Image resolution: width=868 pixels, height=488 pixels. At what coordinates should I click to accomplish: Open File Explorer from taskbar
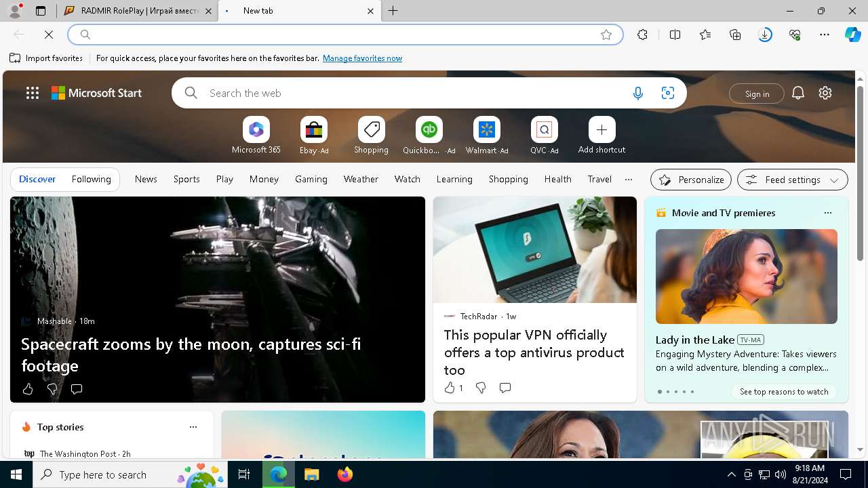(312, 474)
